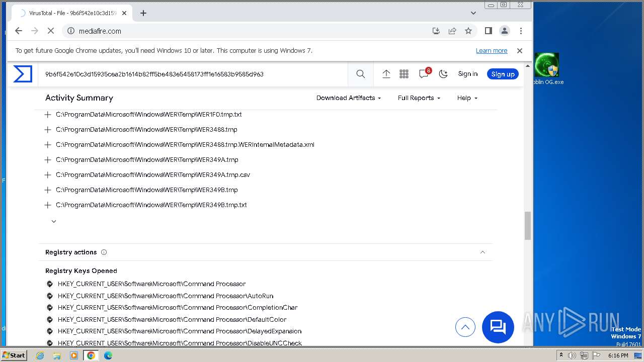
Task: Open Full Reports dropdown
Action: tap(419, 98)
